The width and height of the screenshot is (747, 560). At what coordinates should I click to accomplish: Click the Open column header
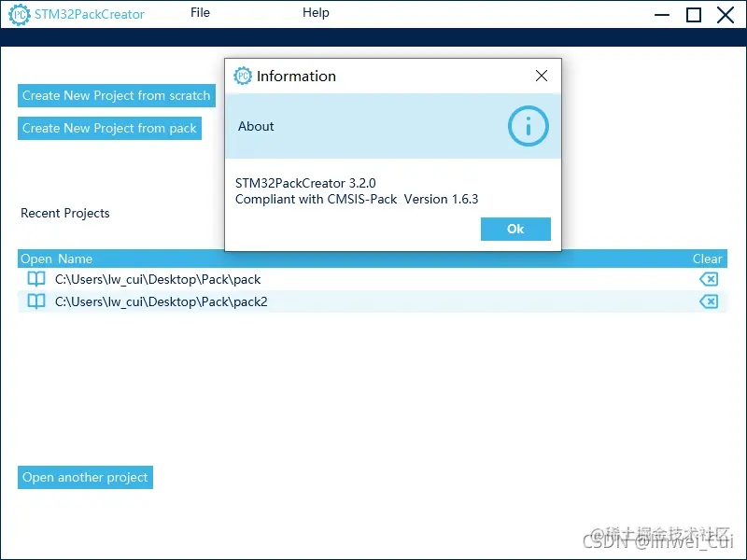point(36,259)
